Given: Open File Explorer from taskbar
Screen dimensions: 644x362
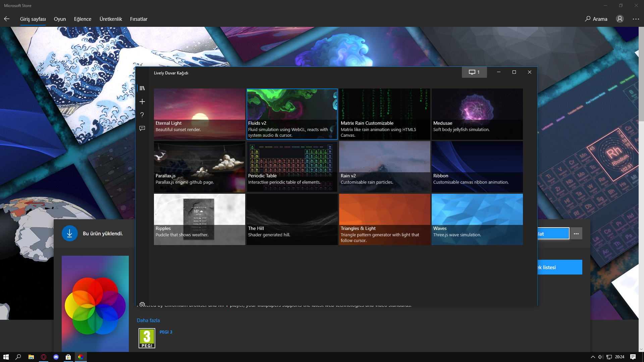Looking at the screenshot, I should click(x=31, y=357).
